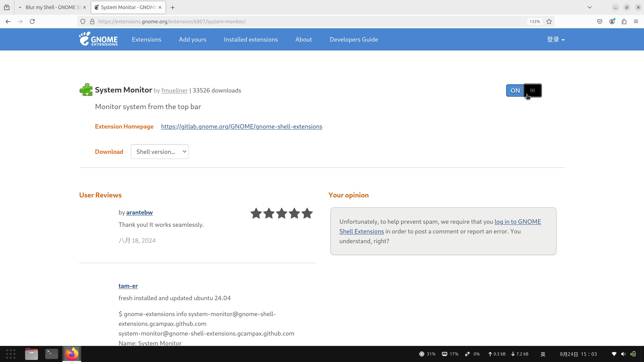
Task: Open the Firefox hamburger menu
Action: pos(636,21)
